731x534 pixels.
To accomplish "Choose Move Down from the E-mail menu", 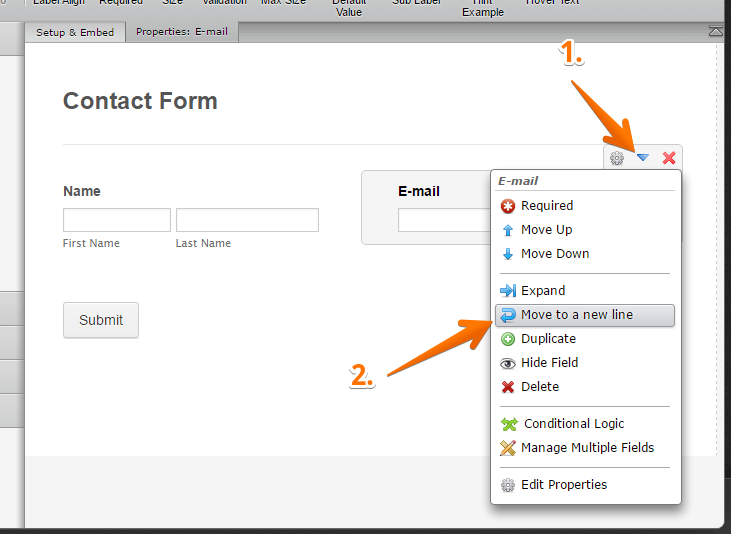I will 554,254.
